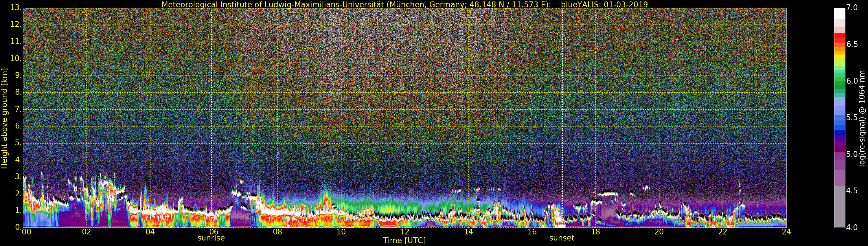Click the time tick label '10'
Image resolution: width=868 pixels, height=246 pixels.
[x=341, y=232]
